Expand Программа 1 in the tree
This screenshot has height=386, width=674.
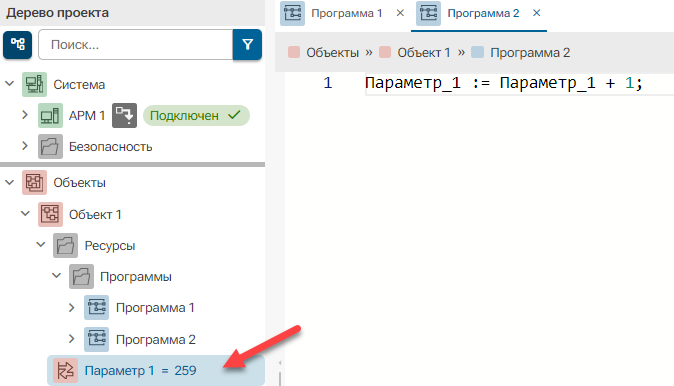pyautogui.click(x=72, y=307)
